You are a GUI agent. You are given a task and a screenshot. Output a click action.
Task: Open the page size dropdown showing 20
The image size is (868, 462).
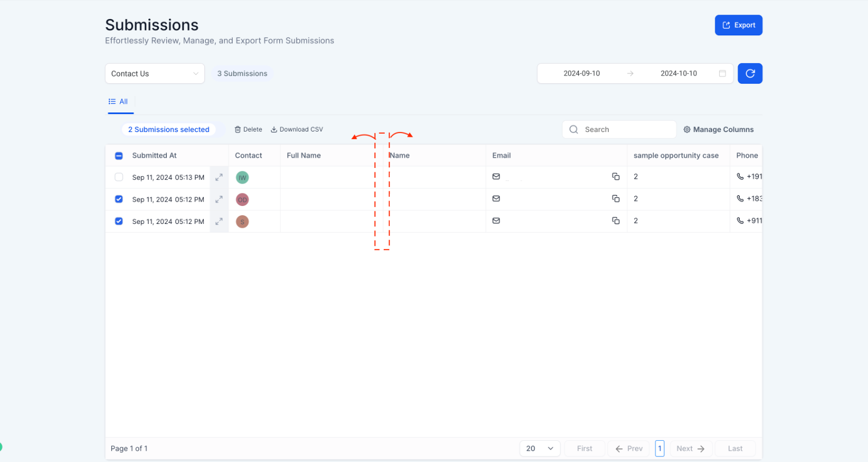click(539, 448)
